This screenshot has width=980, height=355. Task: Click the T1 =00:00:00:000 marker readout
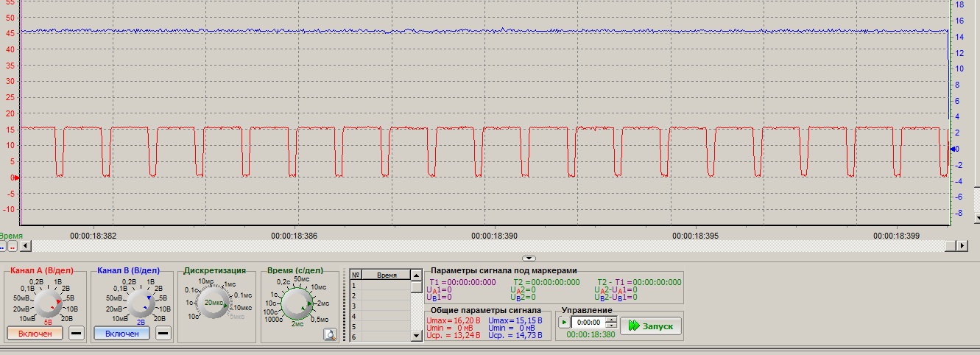pyautogui.click(x=462, y=282)
